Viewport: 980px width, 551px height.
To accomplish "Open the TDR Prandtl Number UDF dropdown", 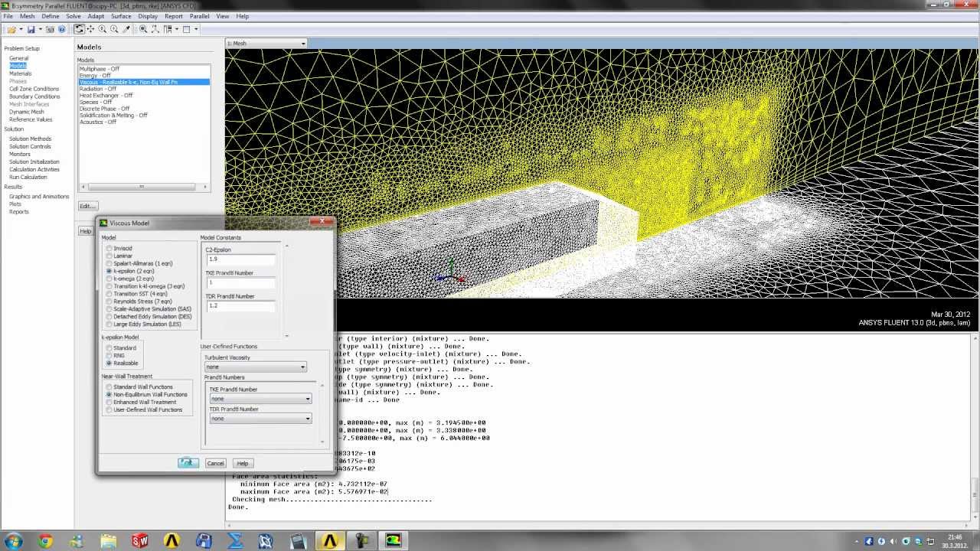I will click(260, 419).
